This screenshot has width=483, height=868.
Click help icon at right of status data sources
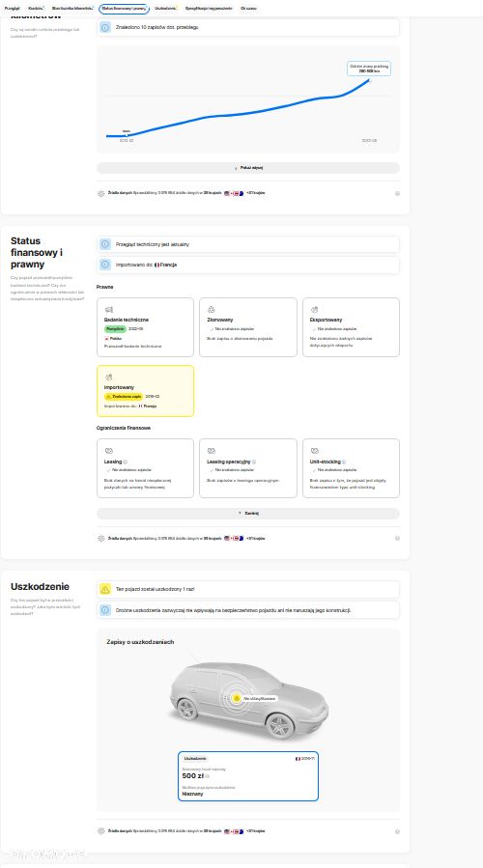click(x=397, y=538)
